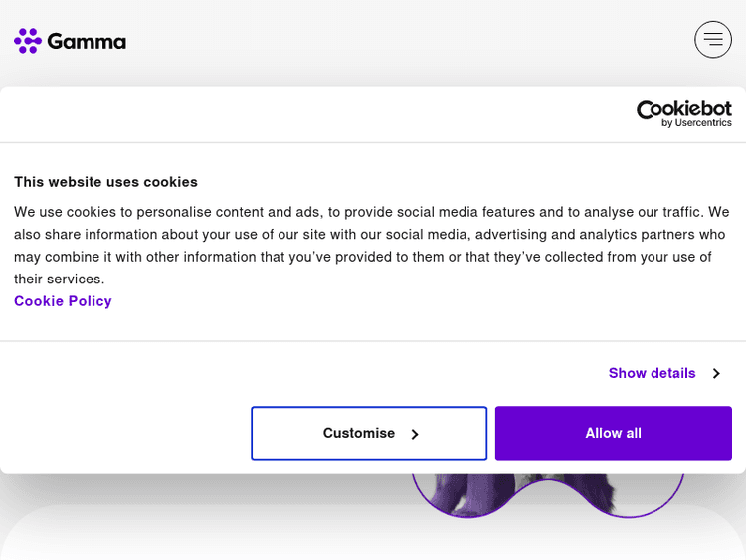
Task: Click the blank banner area left of Show details
Action: (x=298, y=373)
